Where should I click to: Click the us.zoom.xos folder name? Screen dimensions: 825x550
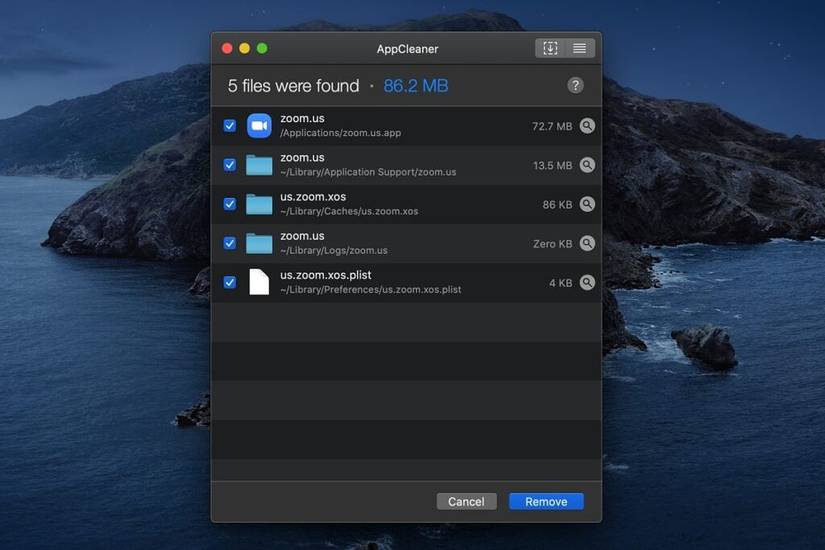[313, 197]
